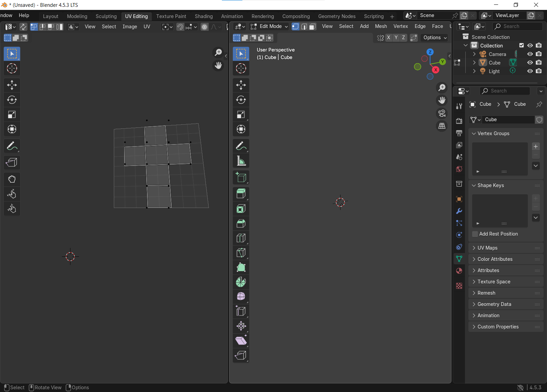The image size is (547, 392).
Task: Switch to the Geometry Nodes workspace tab
Action: [337, 16]
